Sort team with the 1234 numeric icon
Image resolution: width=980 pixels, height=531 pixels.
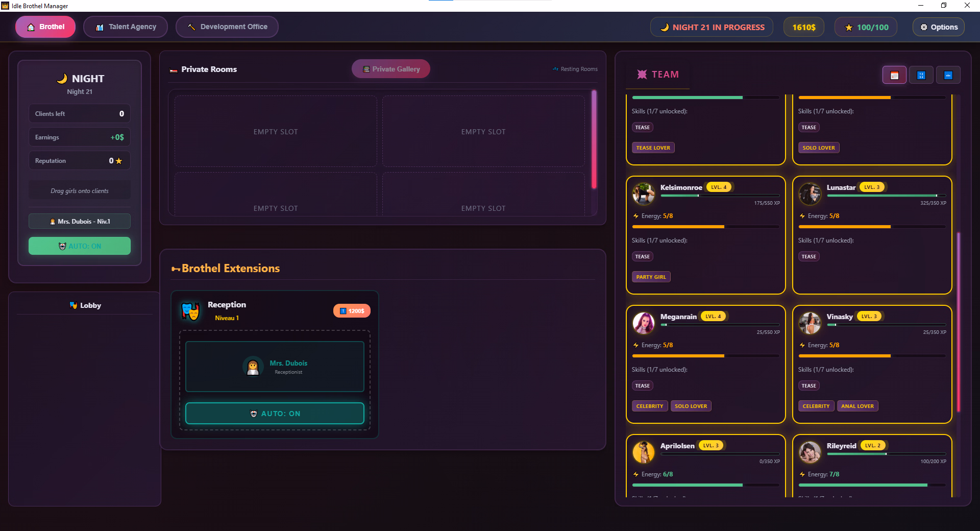tap(921, 75)
